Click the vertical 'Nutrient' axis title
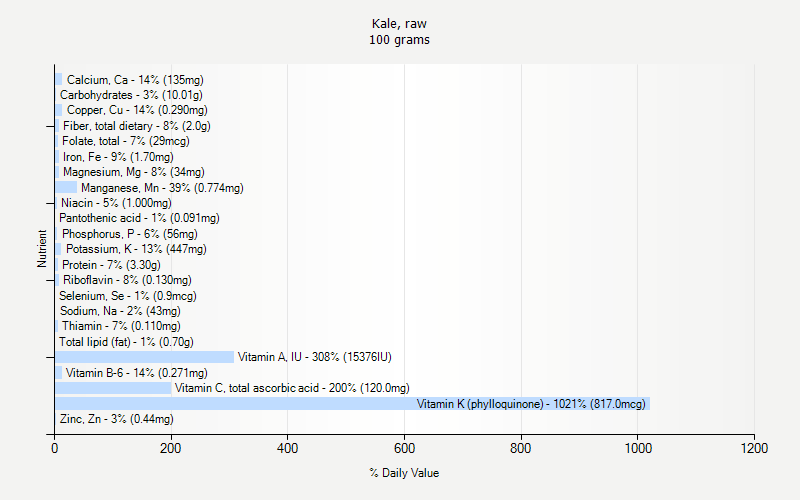800x500 pixels. [42, 248]
